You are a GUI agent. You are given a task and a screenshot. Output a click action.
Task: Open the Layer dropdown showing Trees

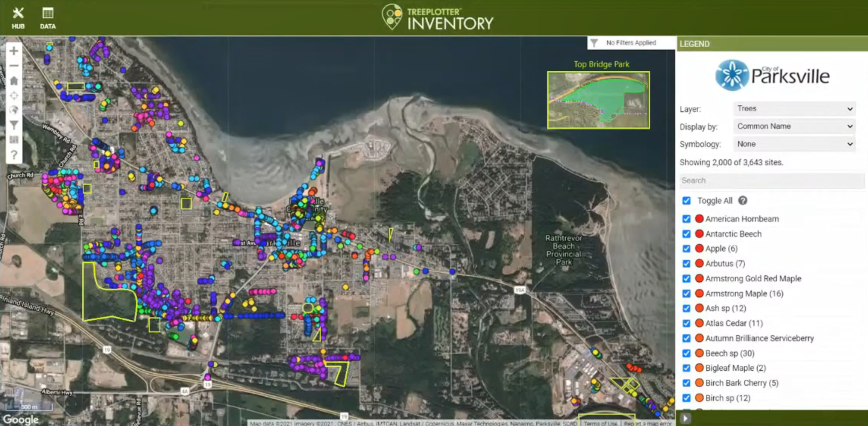coord(794,109)
